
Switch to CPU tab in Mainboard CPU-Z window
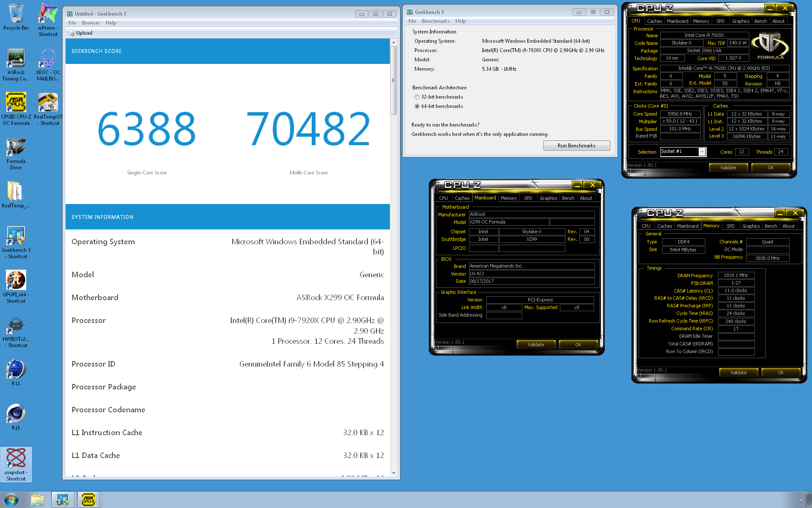pyautogui.click(x=443, y=198)
